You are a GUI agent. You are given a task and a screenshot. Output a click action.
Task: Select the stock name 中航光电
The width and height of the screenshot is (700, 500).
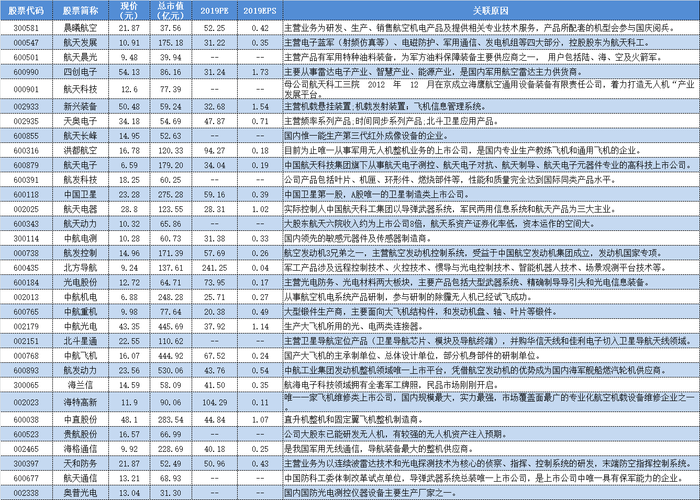coord(80,326)
